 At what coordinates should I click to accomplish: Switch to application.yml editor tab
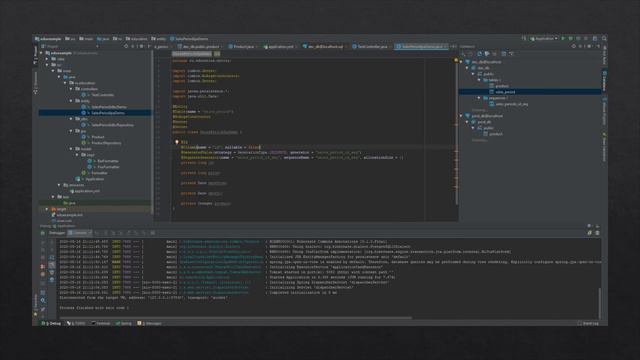(280, 47)
